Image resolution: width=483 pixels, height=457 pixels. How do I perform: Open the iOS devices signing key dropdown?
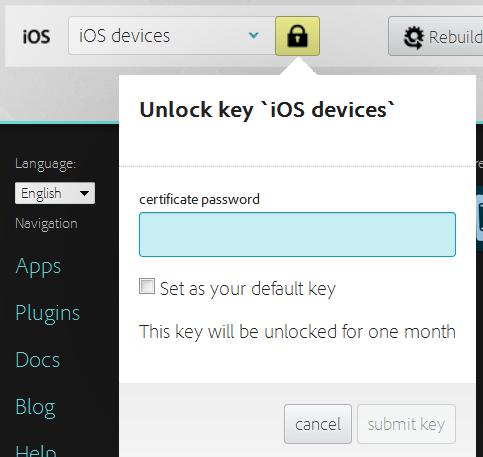tap(172, 36)
